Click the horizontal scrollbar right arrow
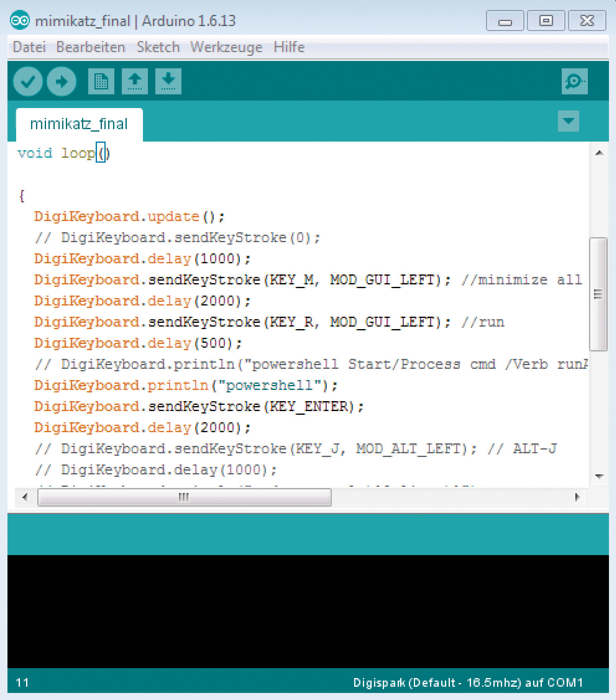Image resolution: width=616 pixels, height=700 pixels. click(577, 497)
